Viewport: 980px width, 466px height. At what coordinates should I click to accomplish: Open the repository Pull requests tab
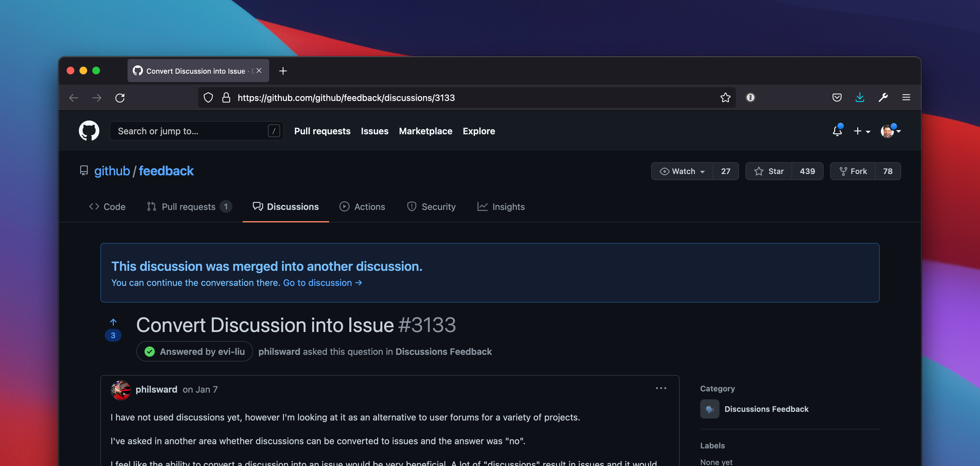click(x=189, y=207)
